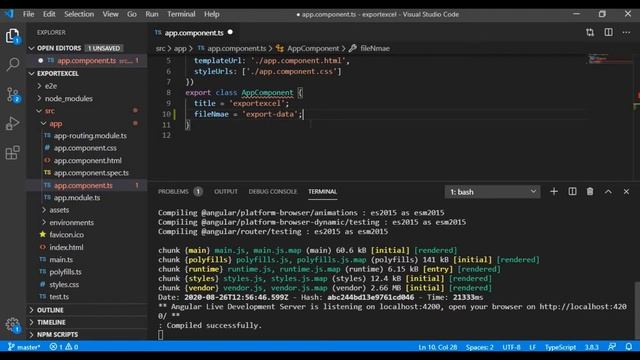
Task: Click the editor minimap preview
Action: coord(609,60)
